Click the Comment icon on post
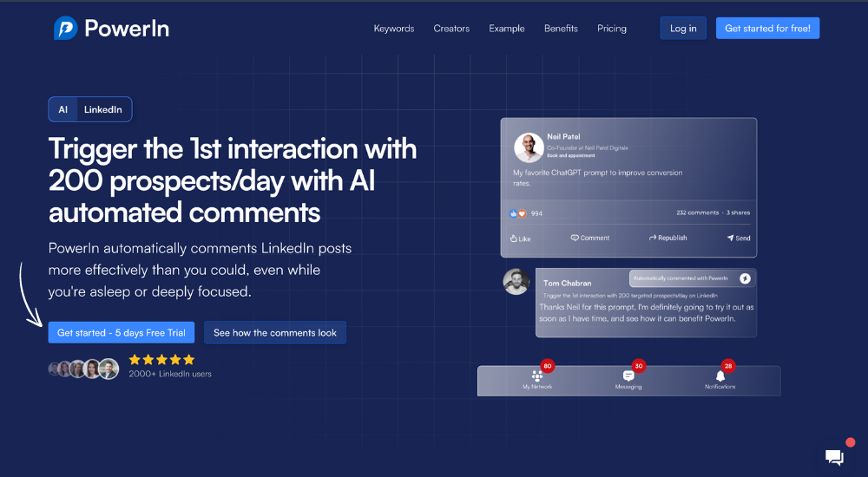This screenshot has width=868, height=477. pyautogui.click(x=575, y=238)
